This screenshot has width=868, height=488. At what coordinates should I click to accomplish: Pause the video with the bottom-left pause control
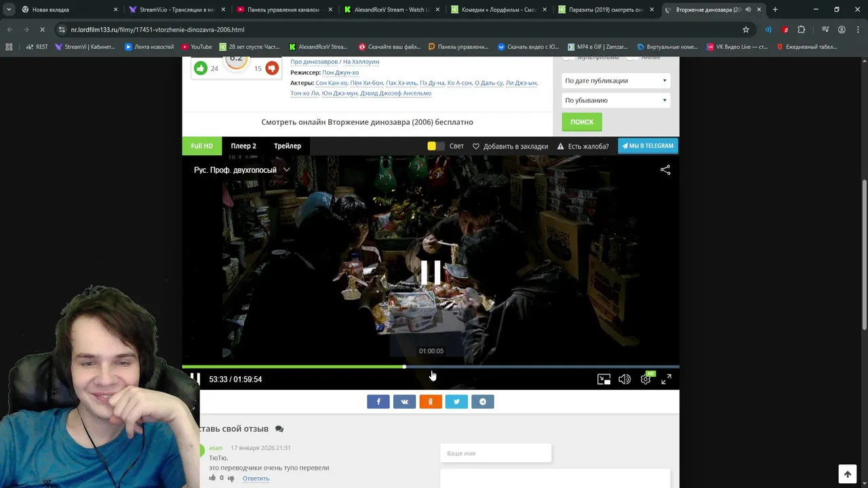pyautogui.click(x=195, y=379)
